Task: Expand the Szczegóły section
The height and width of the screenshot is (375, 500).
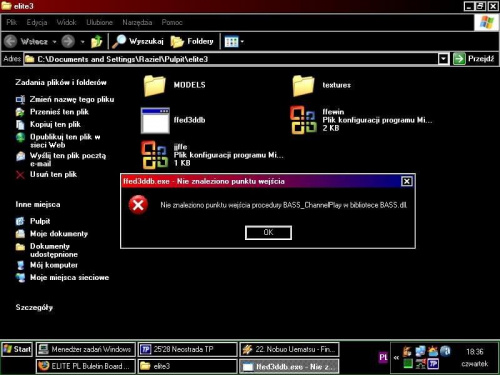Action: click(x=34, y=307)
